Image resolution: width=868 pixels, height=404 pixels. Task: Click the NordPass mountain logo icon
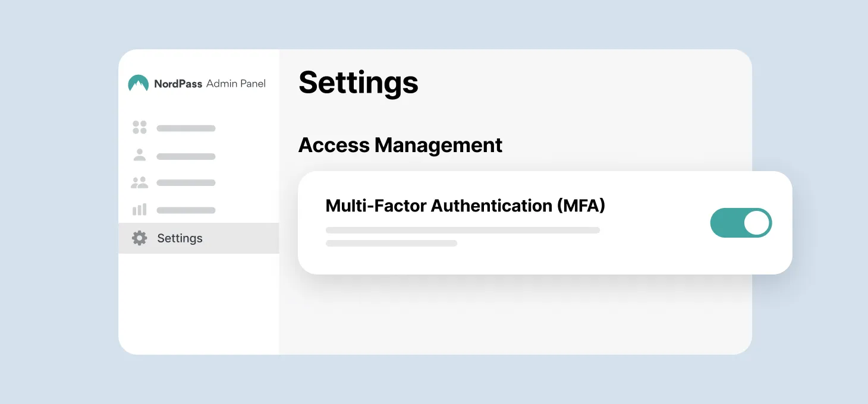pos(138,84)
